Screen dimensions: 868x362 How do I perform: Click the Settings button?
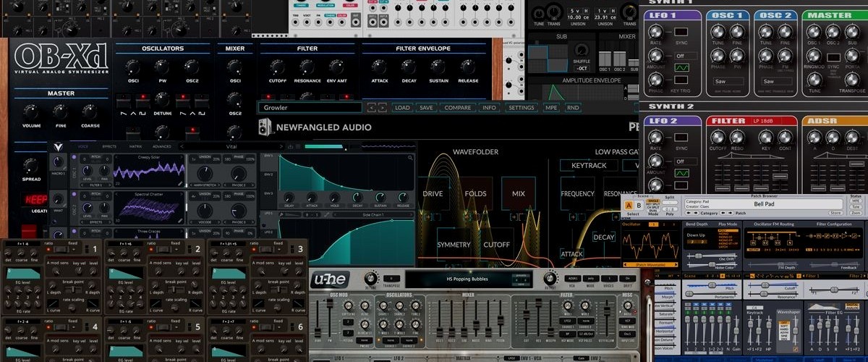[521, 108]
